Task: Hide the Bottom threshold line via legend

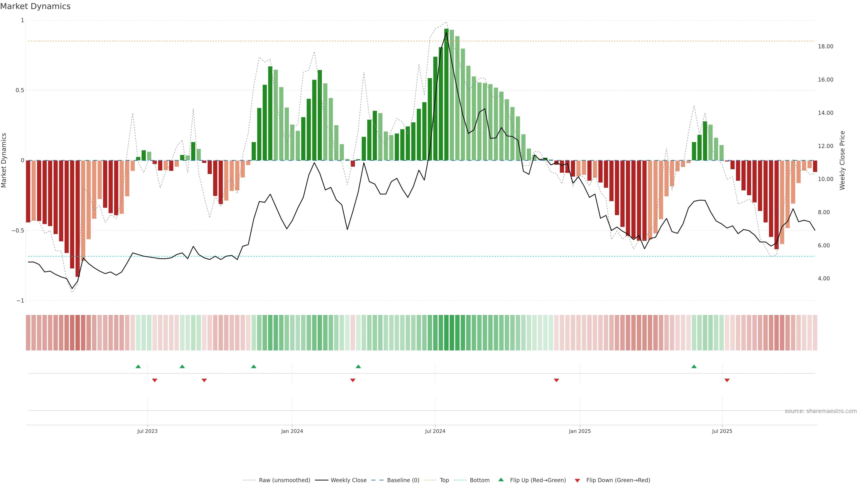Action: pyautogui.click(x=479, y=480)
